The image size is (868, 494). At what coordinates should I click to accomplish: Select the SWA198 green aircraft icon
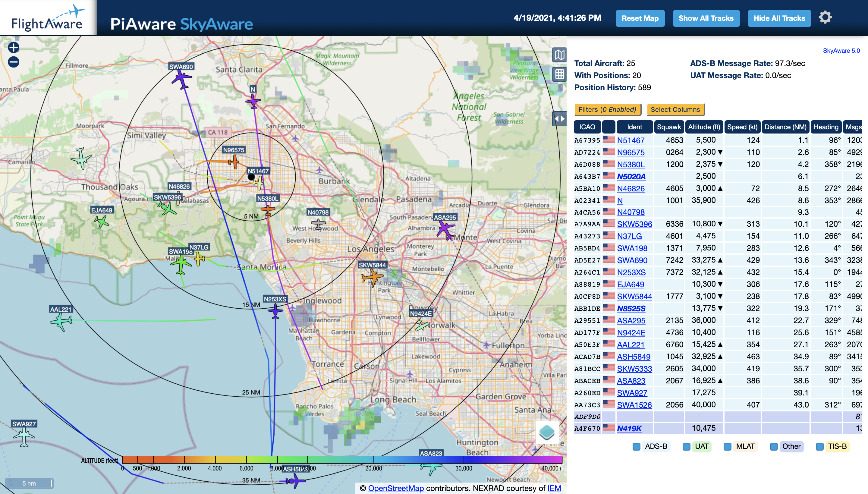[x=181, y=264]
